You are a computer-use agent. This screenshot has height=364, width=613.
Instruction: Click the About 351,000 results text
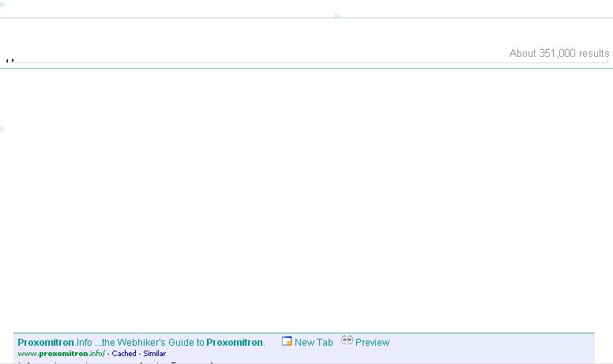(558, 54)
